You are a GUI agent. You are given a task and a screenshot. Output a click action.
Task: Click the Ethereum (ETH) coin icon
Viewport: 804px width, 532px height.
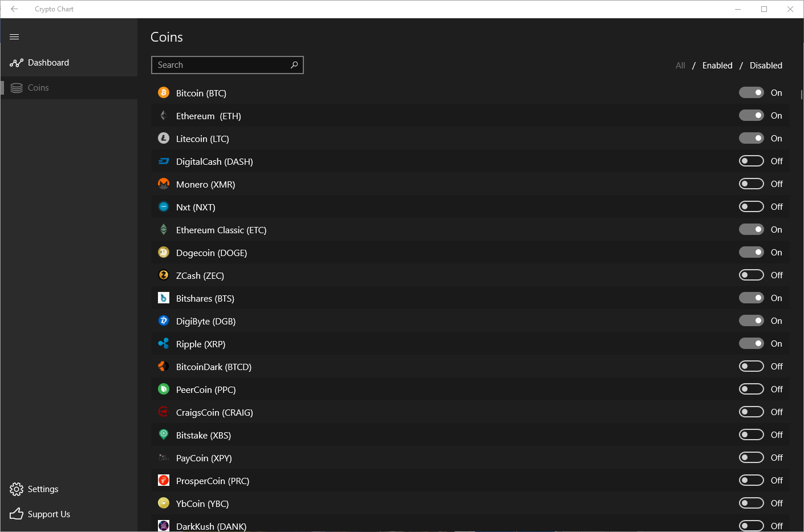164,115
